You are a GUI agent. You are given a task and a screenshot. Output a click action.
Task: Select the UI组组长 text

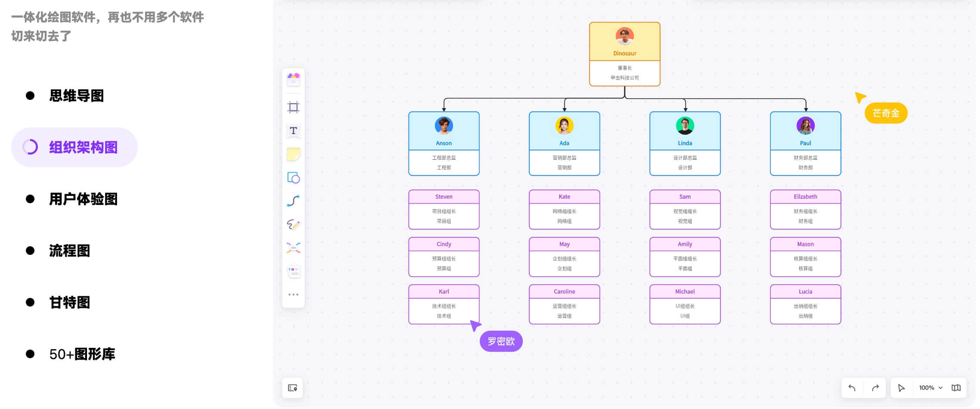click(x=685, y=306)
